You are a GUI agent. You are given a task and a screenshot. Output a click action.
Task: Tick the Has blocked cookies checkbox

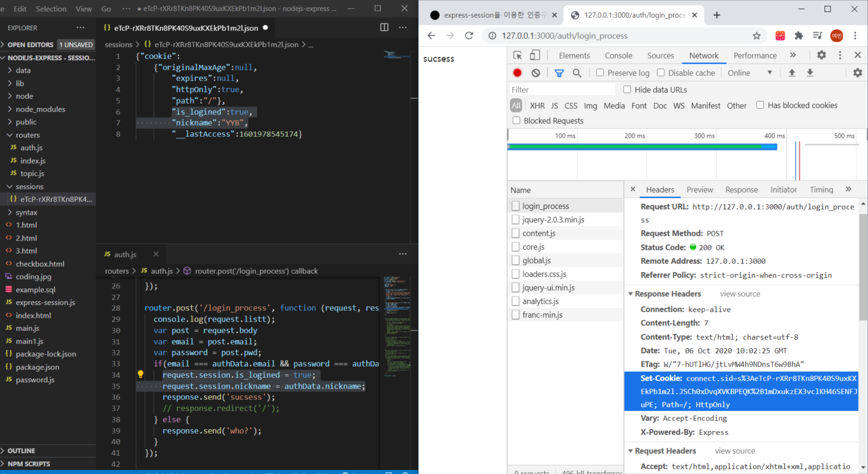(x=760, y=105)
